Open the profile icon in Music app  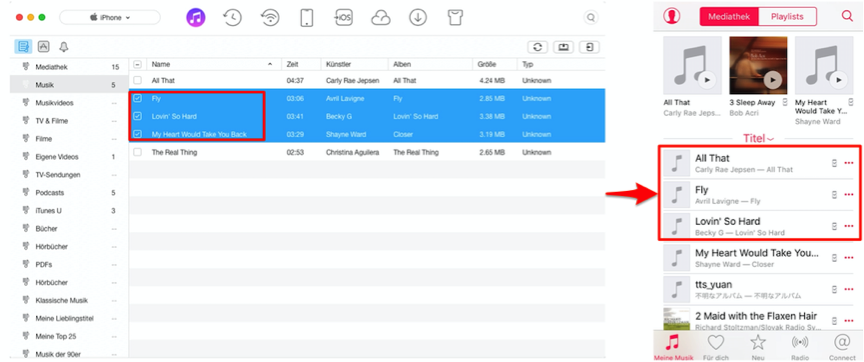pyautogui.click(x=671, y=16)
